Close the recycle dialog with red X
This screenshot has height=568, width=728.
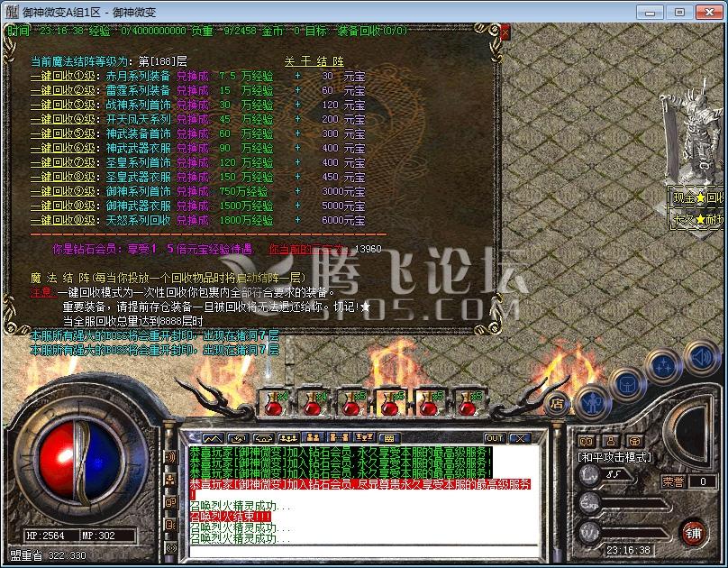(x=505, y=32)
